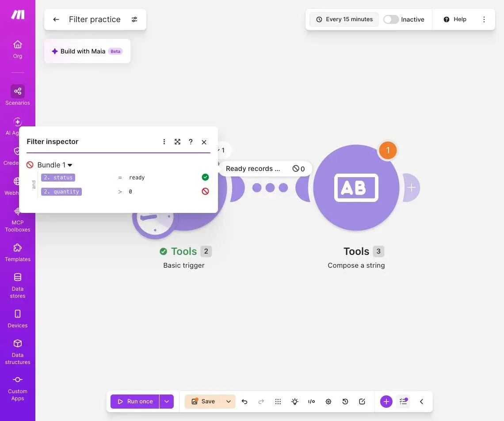Image resolution: width=504 pixels, height=421 pixels.
Task: Go back using the left arrow
Action: (56, 19)
